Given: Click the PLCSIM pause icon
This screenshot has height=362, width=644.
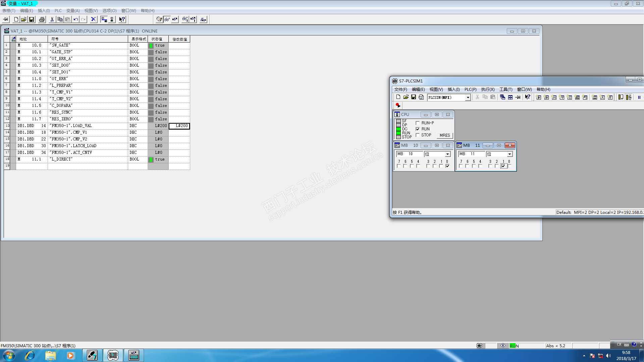Looking at the screenshot, I should click(639, 97).
